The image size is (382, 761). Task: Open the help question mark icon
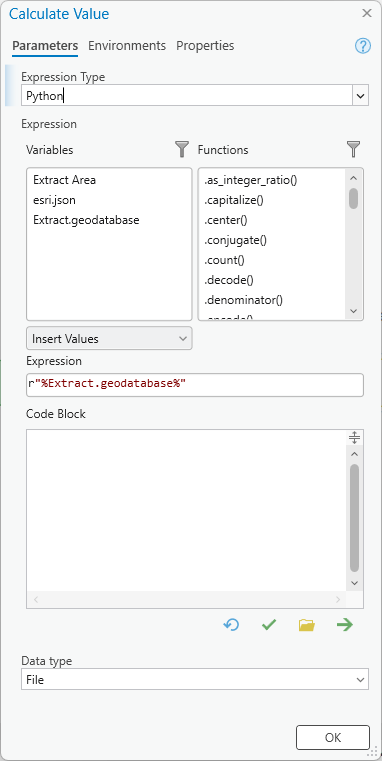point(363,46)
